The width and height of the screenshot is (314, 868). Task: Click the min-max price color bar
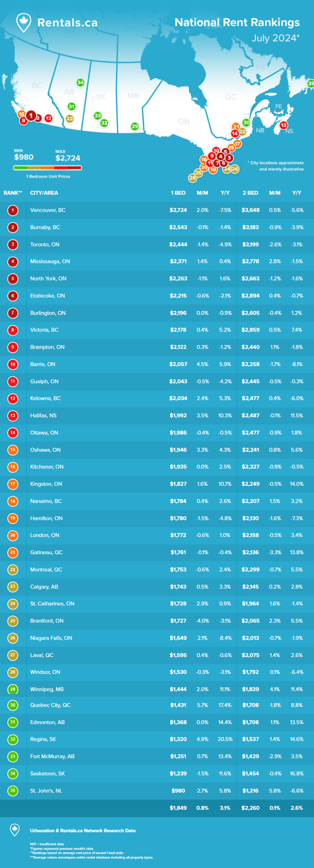click(x=47, y=168)
